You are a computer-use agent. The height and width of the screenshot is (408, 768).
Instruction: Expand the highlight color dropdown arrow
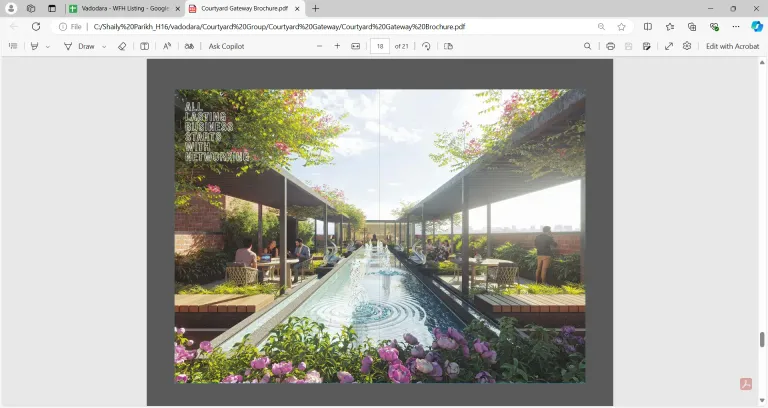point(48,46)
